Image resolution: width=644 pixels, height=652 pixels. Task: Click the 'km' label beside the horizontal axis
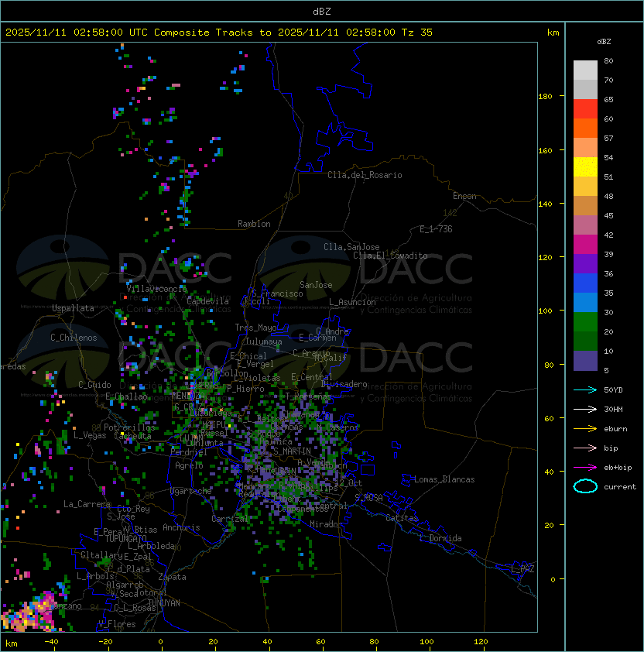(12, 643)
